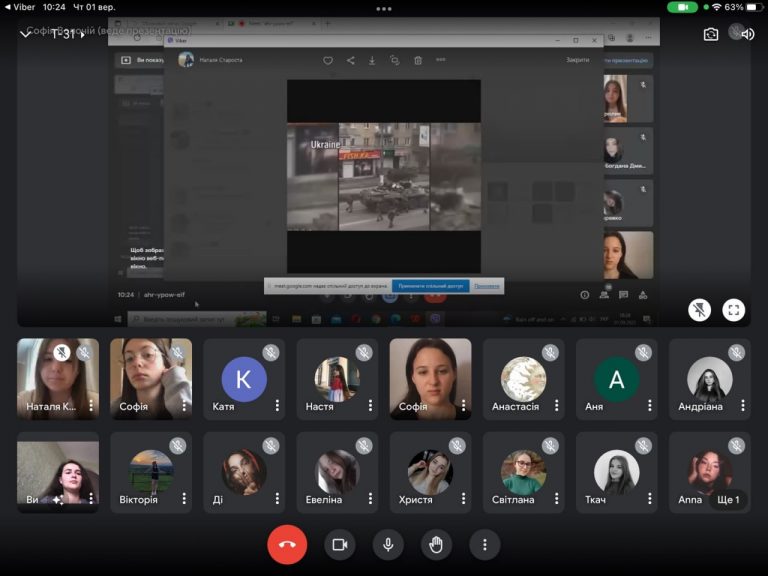The width and height of the screenshot is (768, 576).
Task: End the call with red hang-up button
Action: coord(287,544)
